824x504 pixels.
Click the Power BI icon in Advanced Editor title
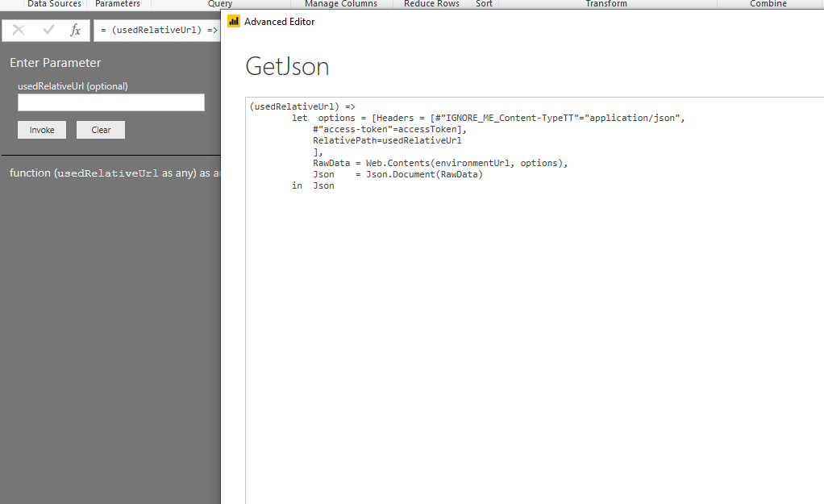tap(233, 22)
